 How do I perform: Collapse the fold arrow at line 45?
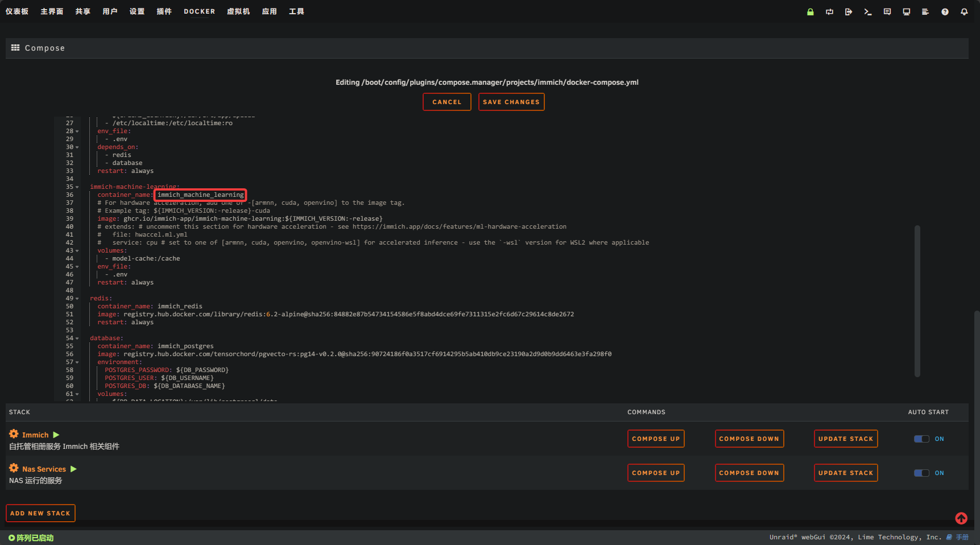77,267
